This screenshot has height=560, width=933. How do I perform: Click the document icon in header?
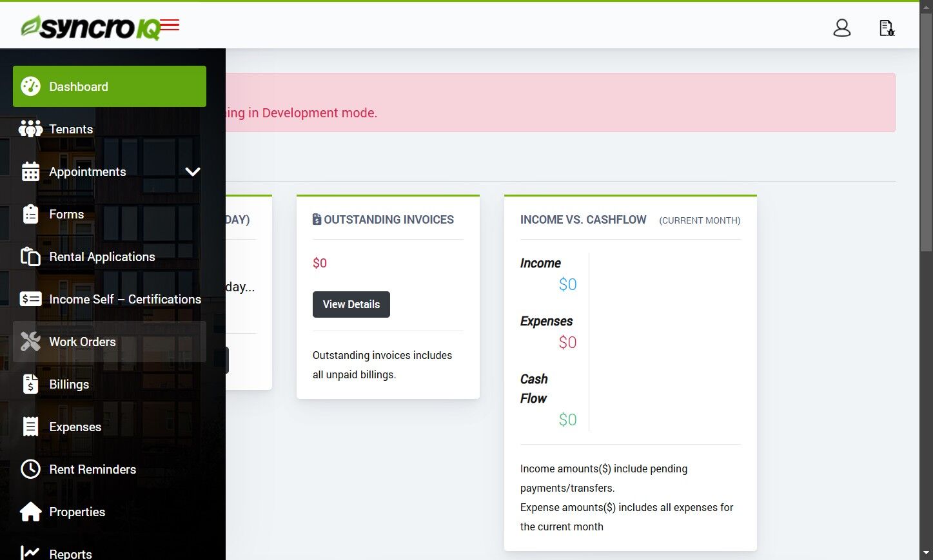(887, 28)
